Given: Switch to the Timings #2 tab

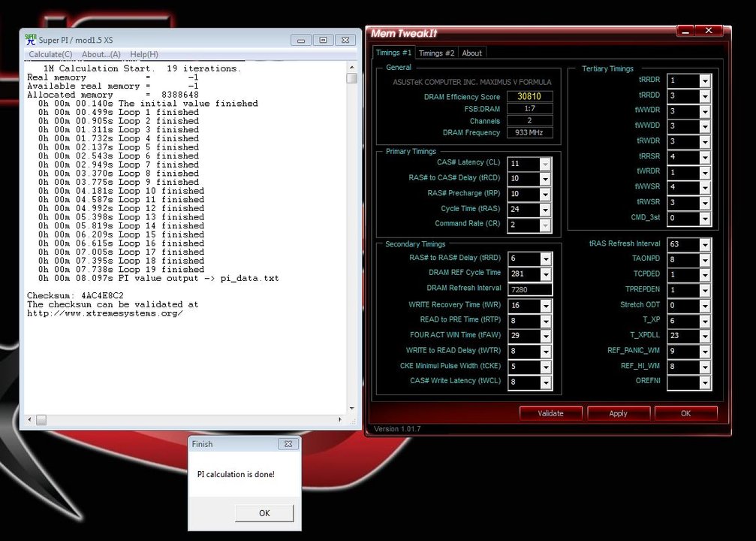Looking at the screenshot, I should 436,53.
